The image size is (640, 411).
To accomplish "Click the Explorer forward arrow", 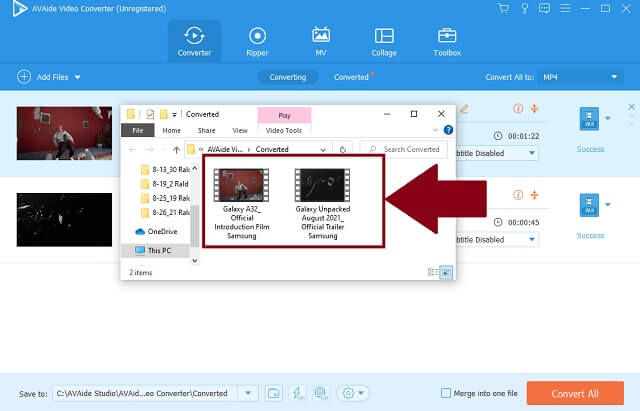I will pos(150,149).
